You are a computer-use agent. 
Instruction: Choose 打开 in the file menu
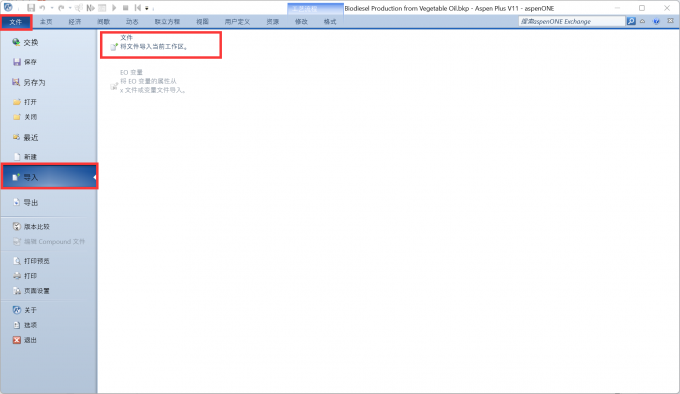tap(49, 102)
